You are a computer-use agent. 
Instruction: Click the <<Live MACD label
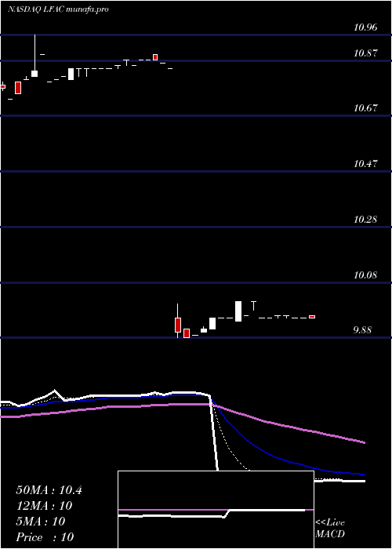[x=330, y=529]
